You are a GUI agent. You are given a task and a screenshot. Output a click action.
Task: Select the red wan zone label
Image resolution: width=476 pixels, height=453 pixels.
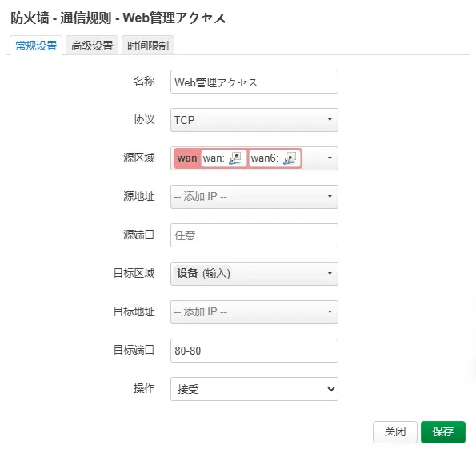pyautogui.click(x=187, y=158)
